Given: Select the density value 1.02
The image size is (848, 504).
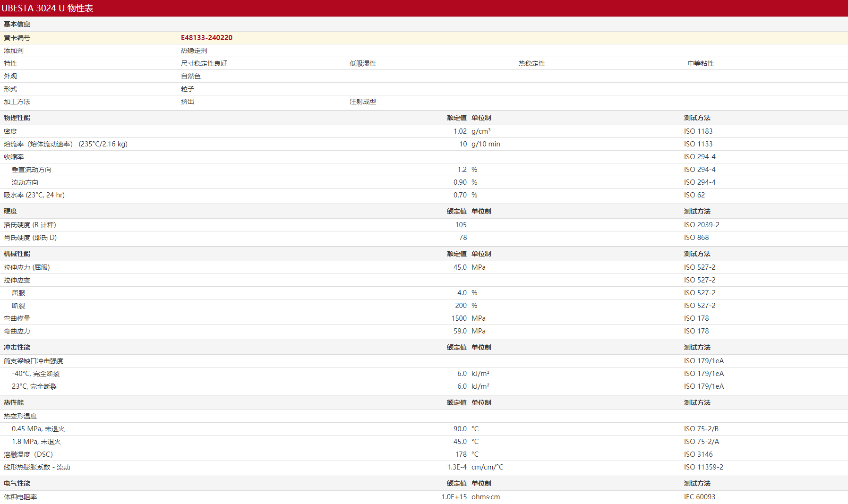Looking at the screenshot, I should 460,131.
